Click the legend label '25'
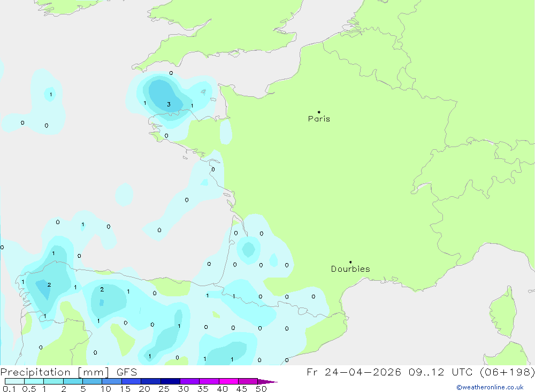This screenshot has height=392, width=535. (164, 389)
